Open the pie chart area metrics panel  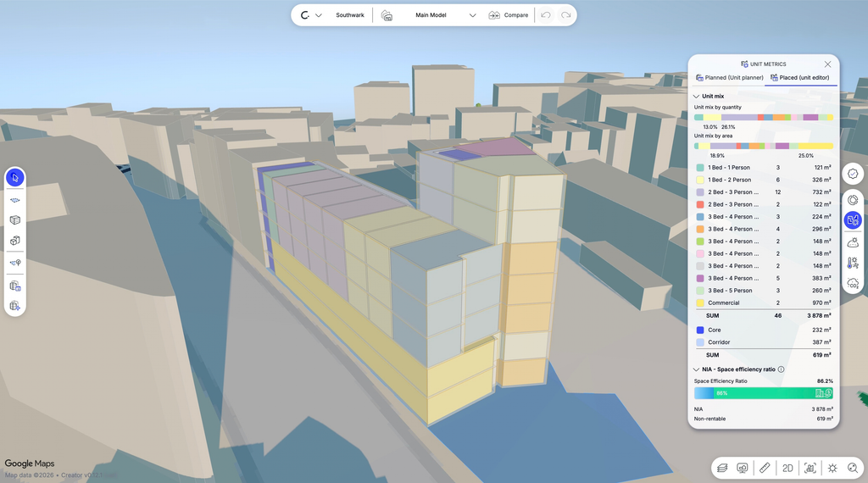[x=853, y=200]
